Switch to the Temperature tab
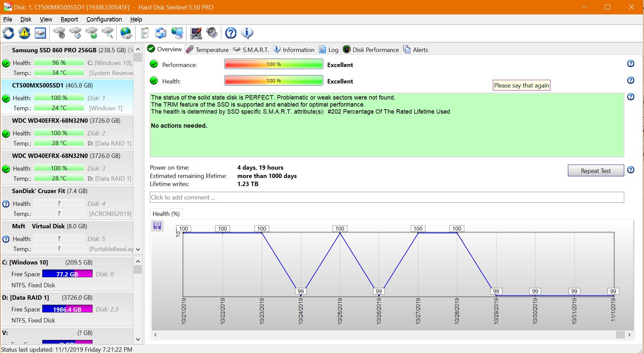 (208, 50)
